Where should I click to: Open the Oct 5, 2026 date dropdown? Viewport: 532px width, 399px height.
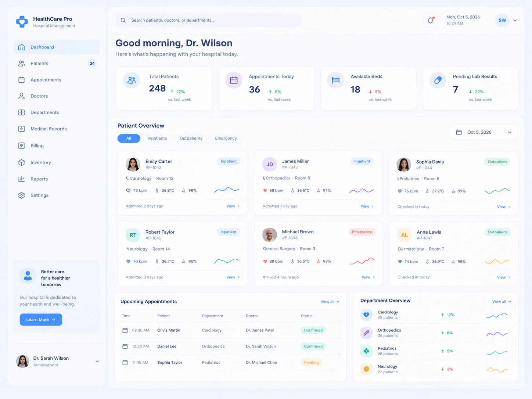tap(484, 132)
